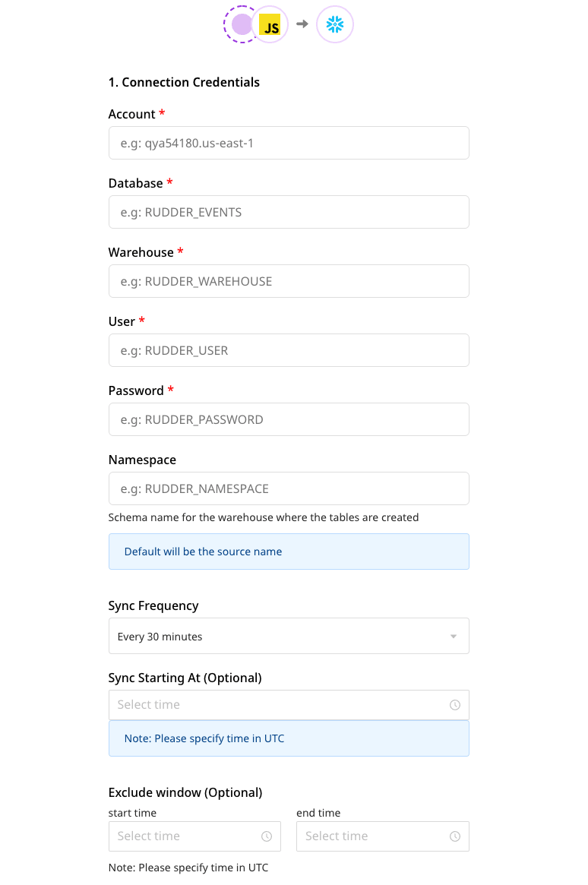Select the Snowflake destination icon
588x885 pixels.
335,24
